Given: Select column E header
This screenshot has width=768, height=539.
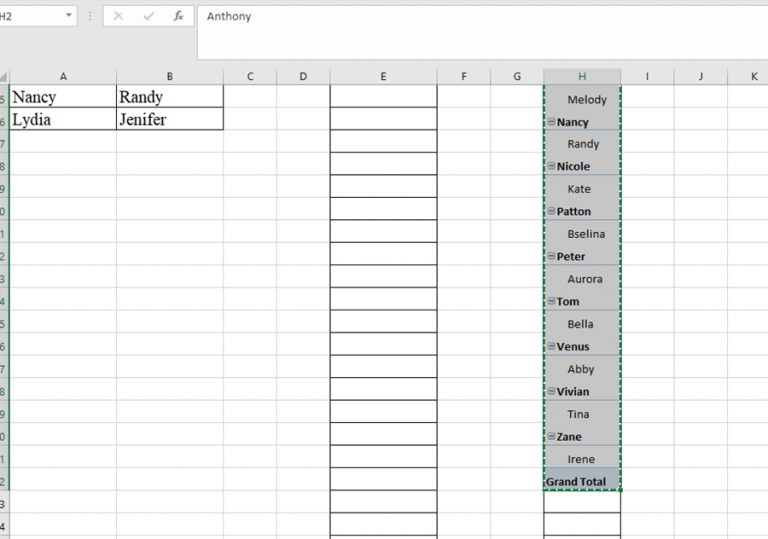Looking at the screenshot, I should pos(383,76).
